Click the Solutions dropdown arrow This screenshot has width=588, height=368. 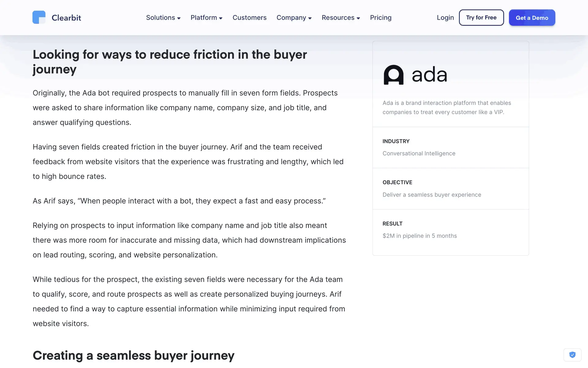coord(179,18)
